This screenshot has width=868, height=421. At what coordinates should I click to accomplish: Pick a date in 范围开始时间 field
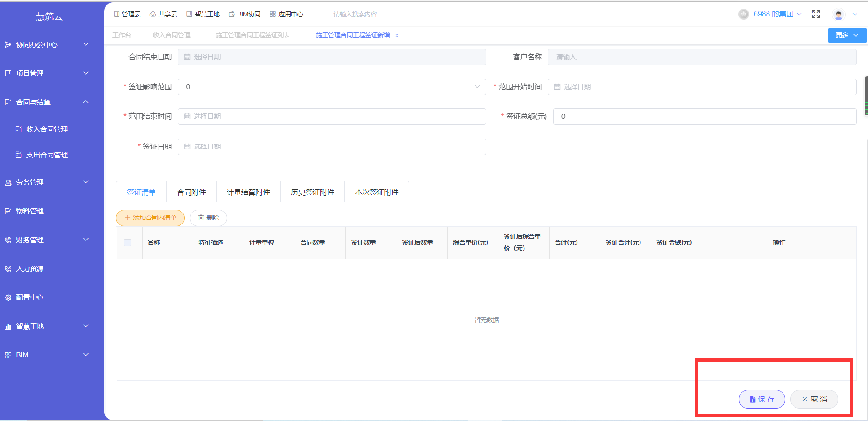pos(702,87)
